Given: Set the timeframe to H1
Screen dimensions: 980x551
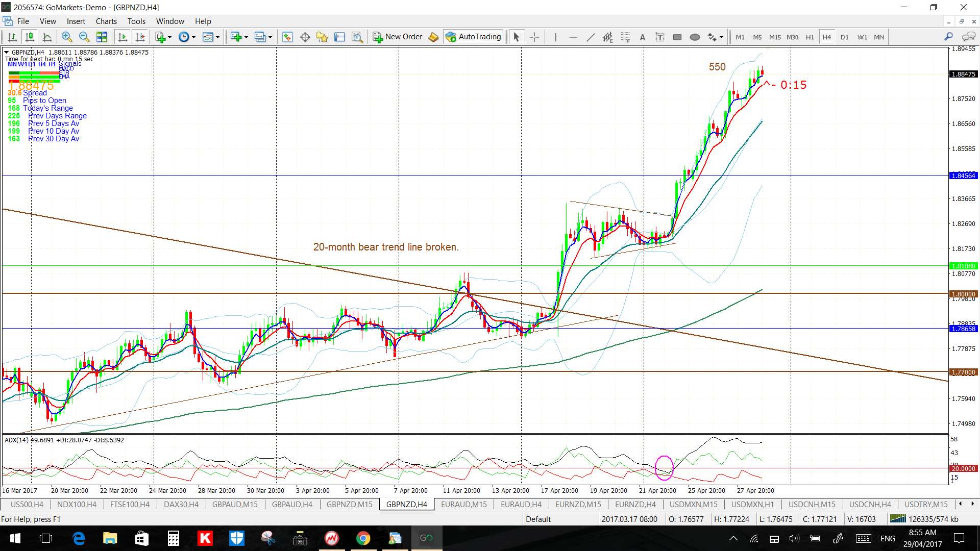Looking at the screenshot, I should (810, 37).
